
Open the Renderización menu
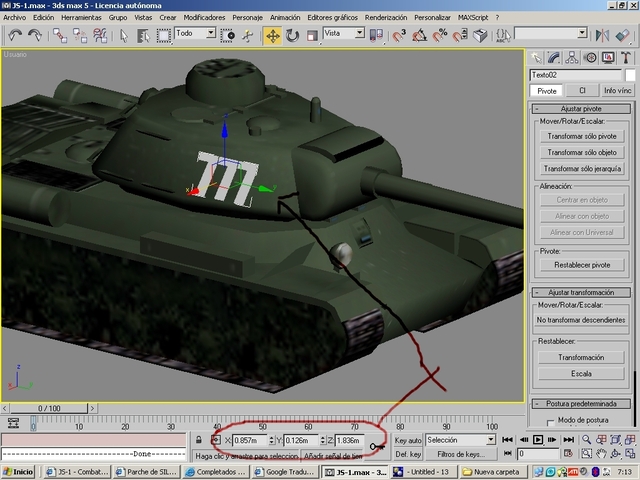pyautogui.click(x=386, y=18)
